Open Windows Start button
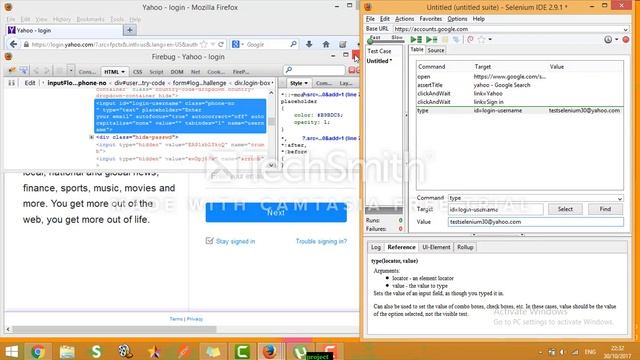 click(11, 351)
